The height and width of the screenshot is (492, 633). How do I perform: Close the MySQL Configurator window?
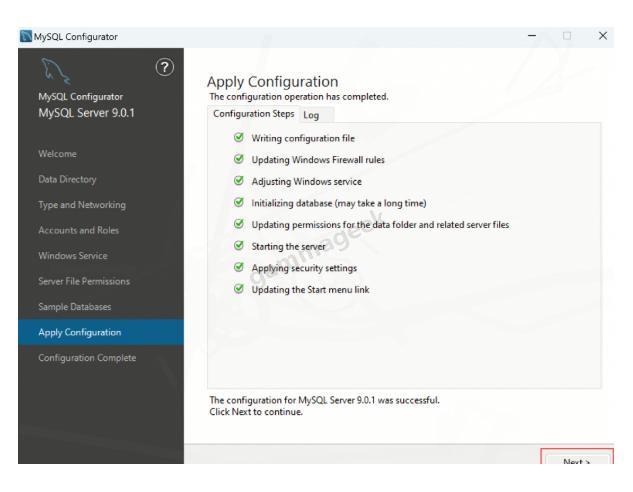pos(603,36)
